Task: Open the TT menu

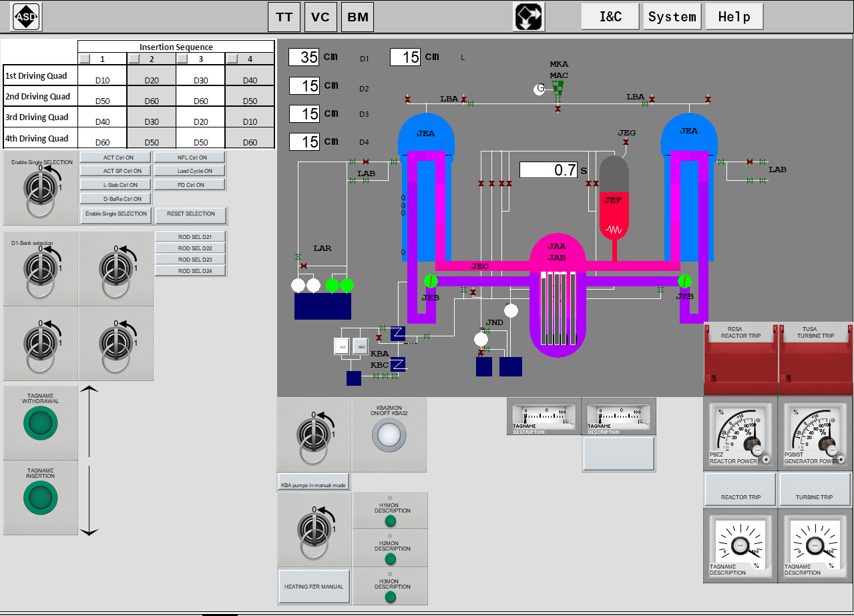Action: pos(284,17)
